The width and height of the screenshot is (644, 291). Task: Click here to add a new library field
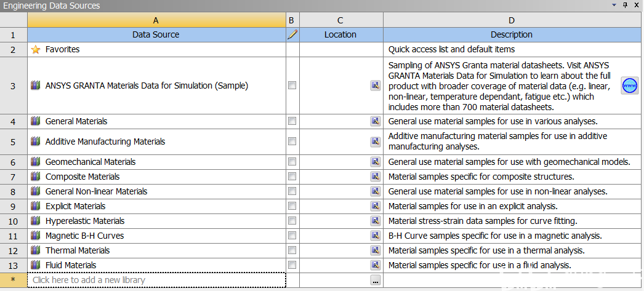point(156,281)
